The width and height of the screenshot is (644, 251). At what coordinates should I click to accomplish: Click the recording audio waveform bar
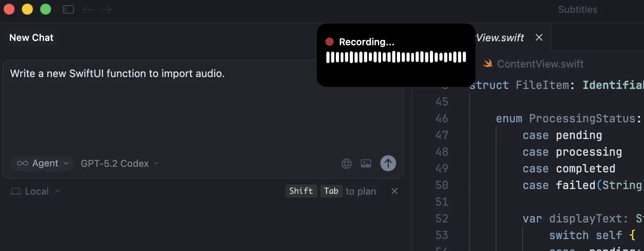click(396, 57)
